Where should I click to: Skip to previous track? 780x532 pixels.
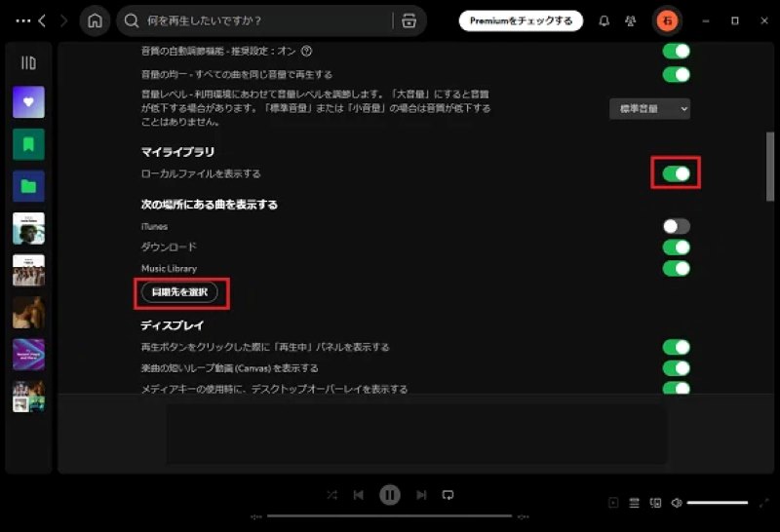click(x=358, y=495)
